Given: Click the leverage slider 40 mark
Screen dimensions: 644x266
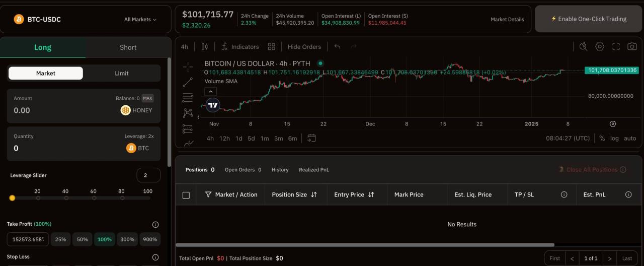Looking at the screenshot, I should pos(66,198).
